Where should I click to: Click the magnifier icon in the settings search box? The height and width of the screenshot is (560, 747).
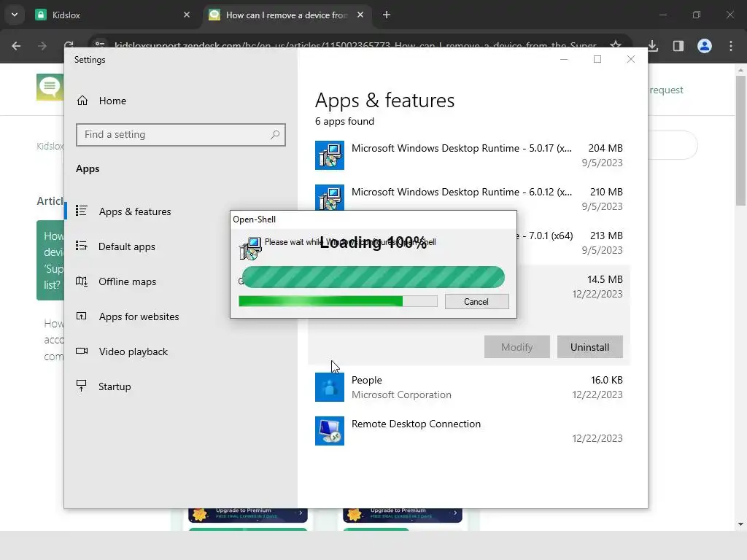tap(275, 135)
